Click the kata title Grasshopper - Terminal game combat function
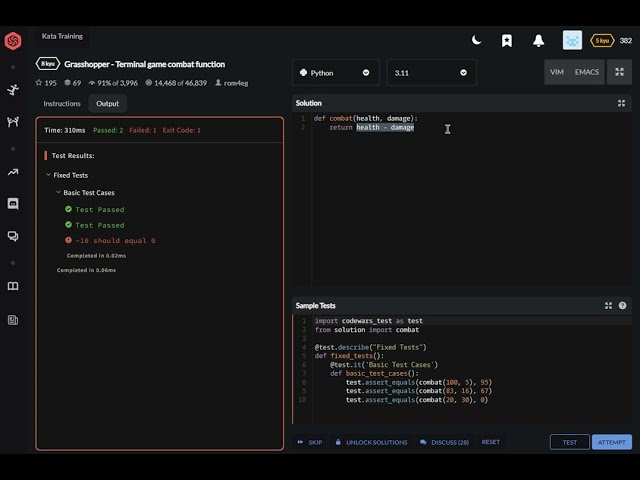640x480 pixels. (144, 64)
